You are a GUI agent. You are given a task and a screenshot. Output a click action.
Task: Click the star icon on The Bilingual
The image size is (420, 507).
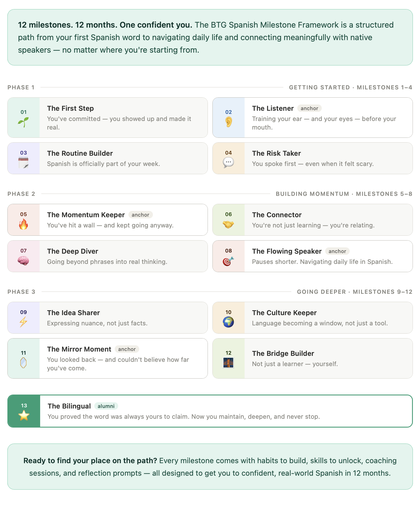tap(24, 416)
